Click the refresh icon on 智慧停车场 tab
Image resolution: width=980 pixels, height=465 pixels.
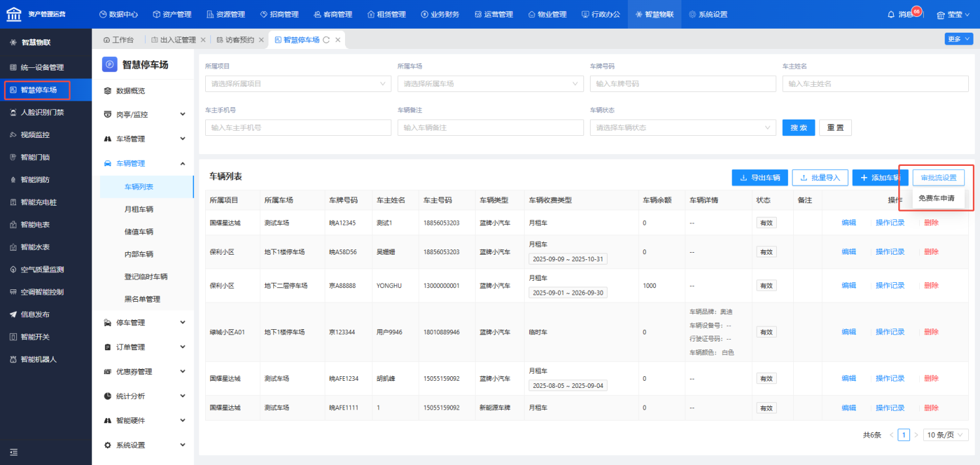(x=326, y=40)
